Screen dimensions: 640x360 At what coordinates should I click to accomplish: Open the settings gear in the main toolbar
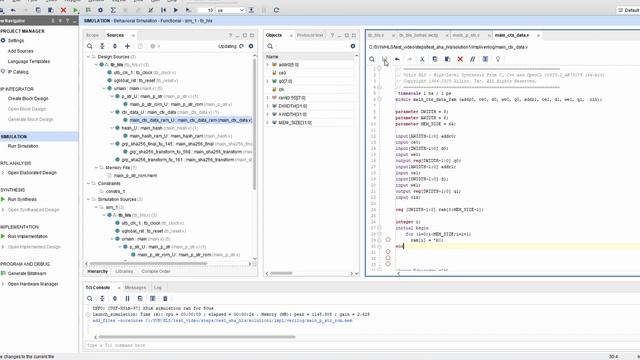(100, 10)
